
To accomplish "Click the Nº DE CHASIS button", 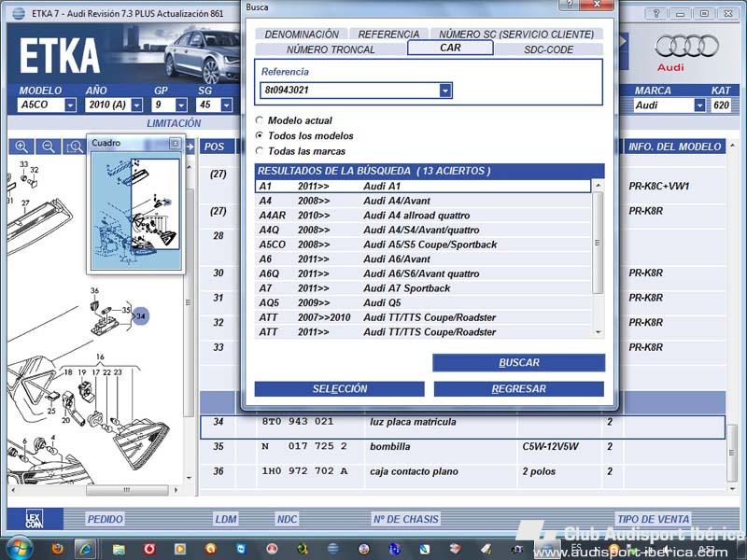I will (x=405, y=519).
